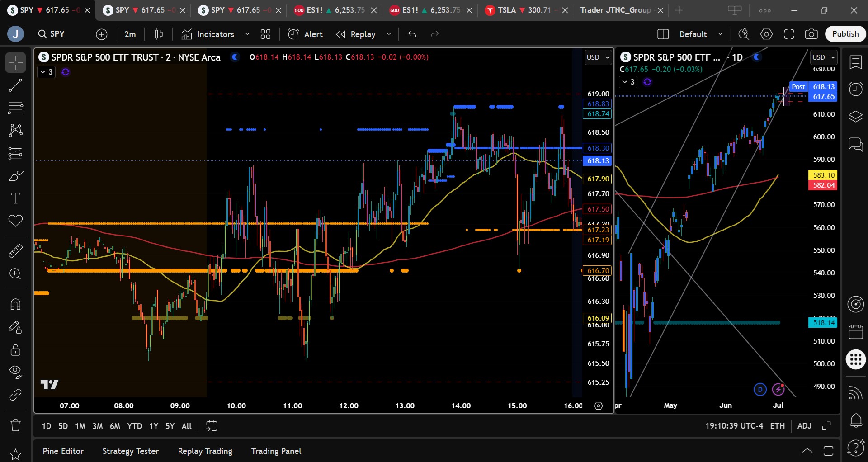Open the forecasting and measurement tools
The height and width of the screenshot is (462, 868).
click(x=15, y=153)
